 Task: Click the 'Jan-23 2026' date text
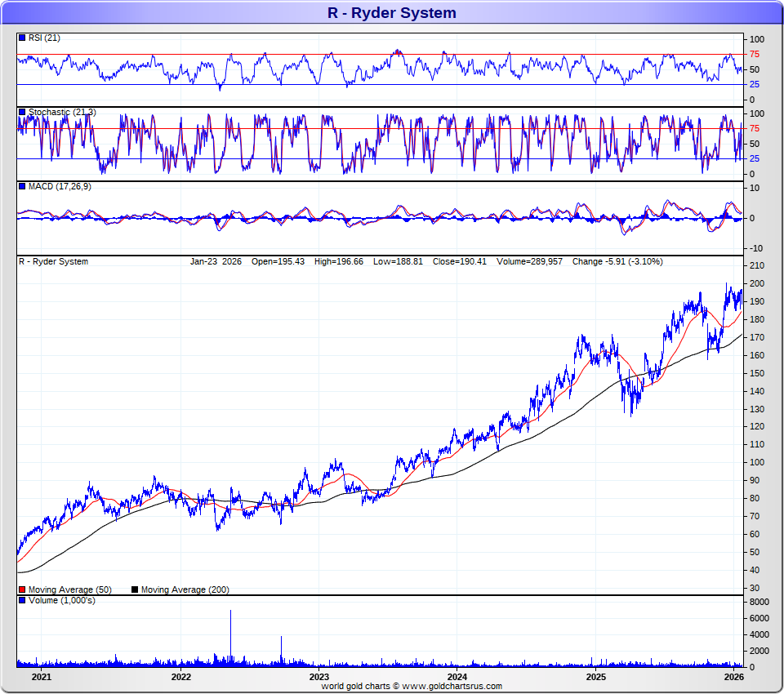click(216, 261)
